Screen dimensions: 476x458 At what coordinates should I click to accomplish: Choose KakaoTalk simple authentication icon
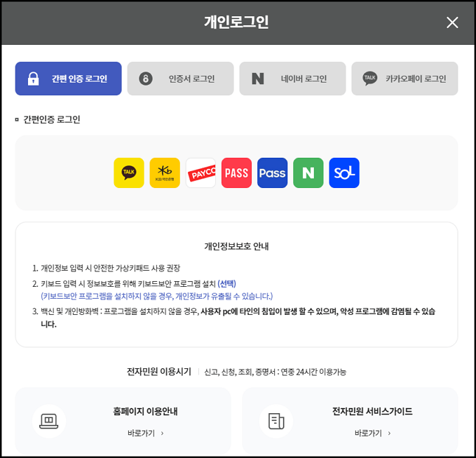(129, 173)
